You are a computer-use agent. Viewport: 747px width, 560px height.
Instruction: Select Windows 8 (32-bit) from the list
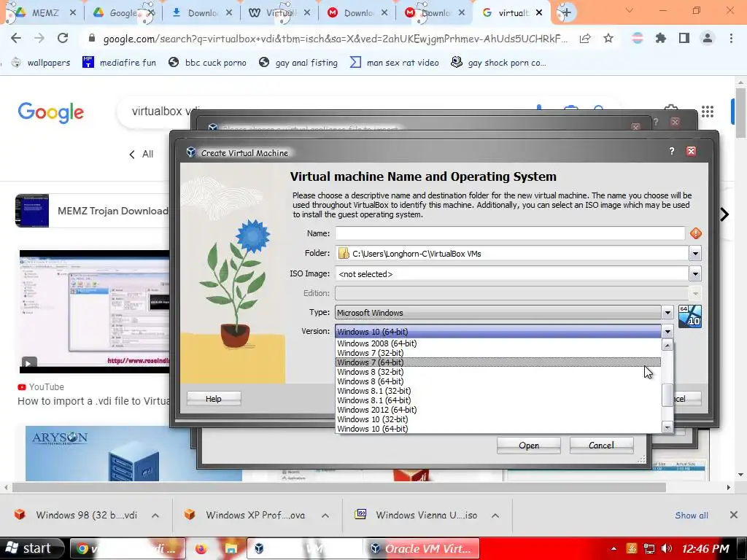(x=498, y=372)
